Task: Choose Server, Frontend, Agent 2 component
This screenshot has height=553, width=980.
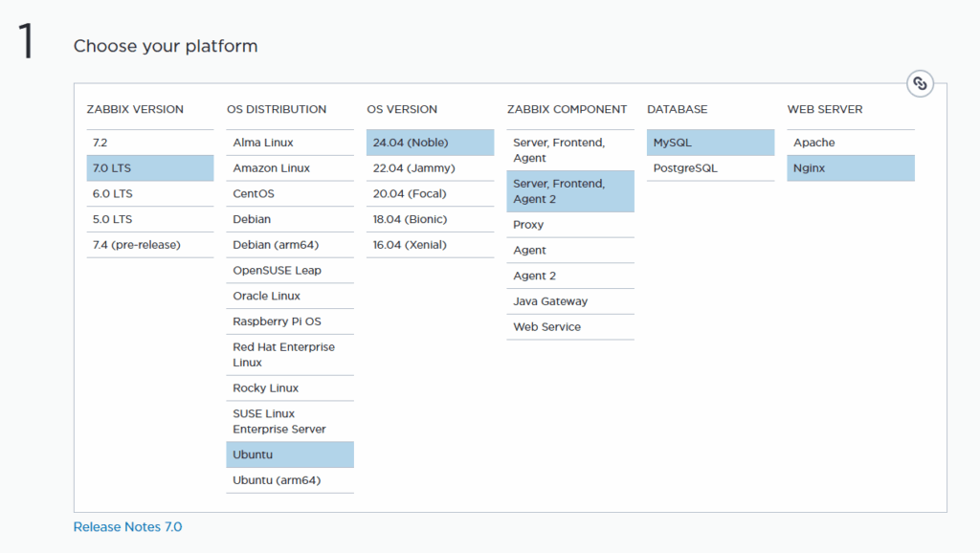Action: pyautogui.click(x=570, y=192)
